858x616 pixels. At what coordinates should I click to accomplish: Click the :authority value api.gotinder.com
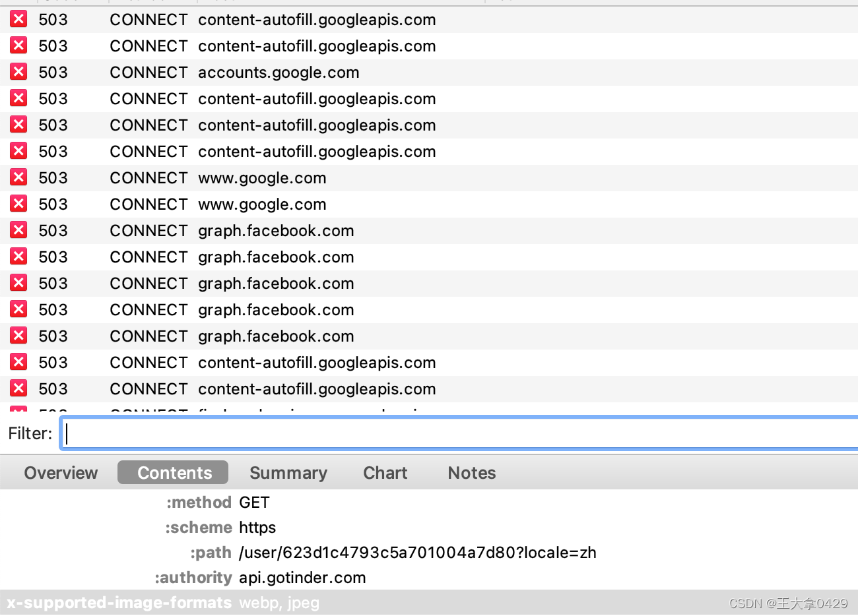[302, 578]
